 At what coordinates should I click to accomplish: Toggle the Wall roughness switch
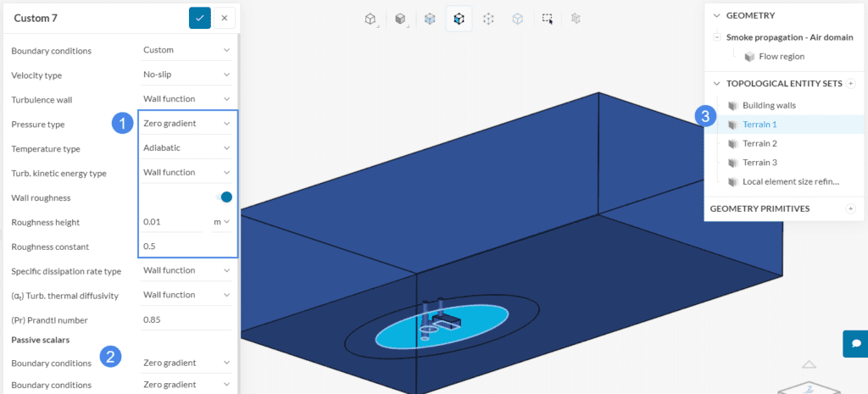click(x=224, y=197)
